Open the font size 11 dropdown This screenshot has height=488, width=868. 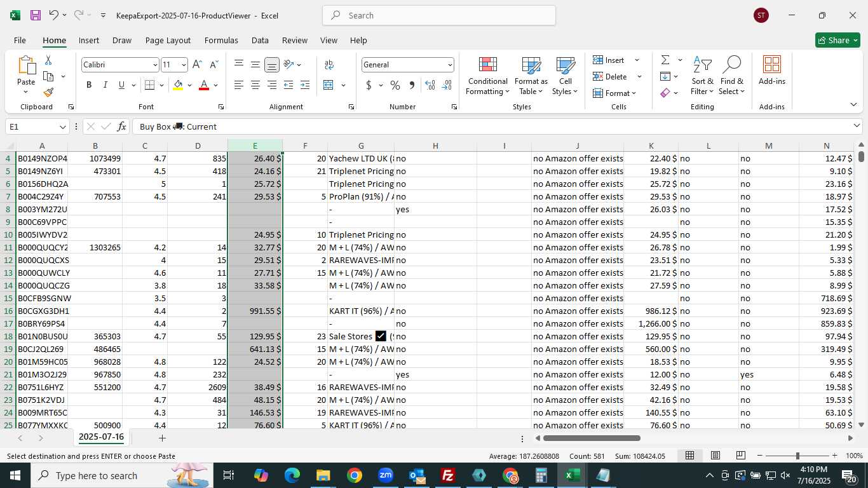click(184, 65)
